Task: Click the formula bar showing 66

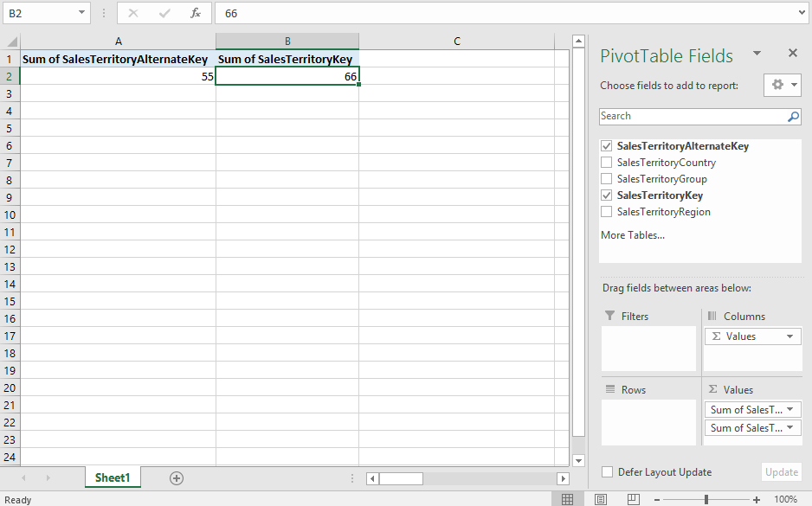Action: (510, 14)
